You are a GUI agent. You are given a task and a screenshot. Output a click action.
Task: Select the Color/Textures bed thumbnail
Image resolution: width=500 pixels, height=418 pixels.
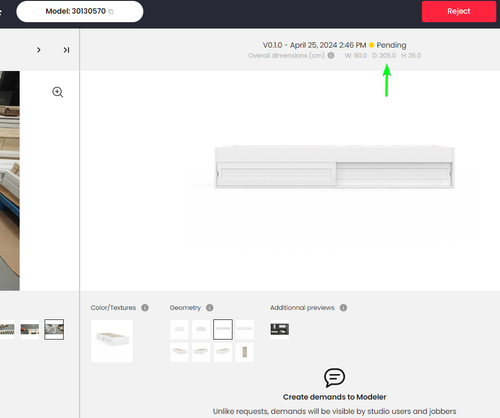point(112,341)
